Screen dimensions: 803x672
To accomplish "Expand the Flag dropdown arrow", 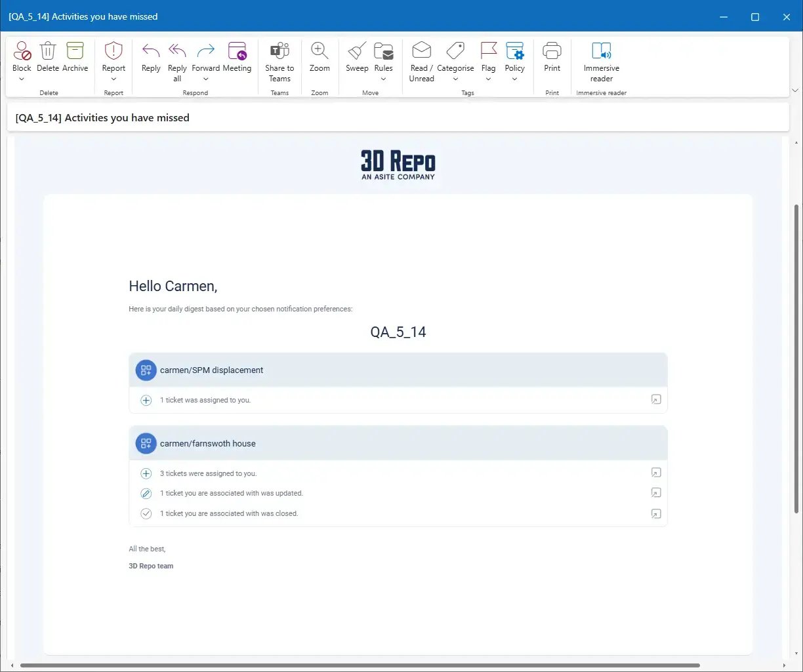I will point(488,79).
